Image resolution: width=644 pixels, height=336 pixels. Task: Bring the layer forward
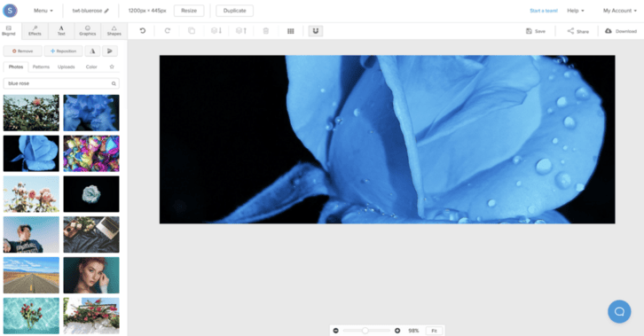241,31
